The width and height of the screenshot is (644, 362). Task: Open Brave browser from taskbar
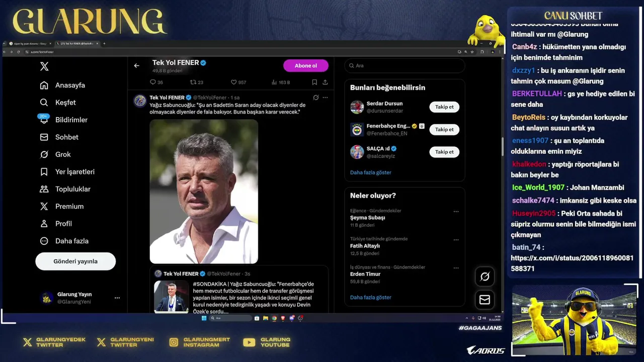coord(283,318)
